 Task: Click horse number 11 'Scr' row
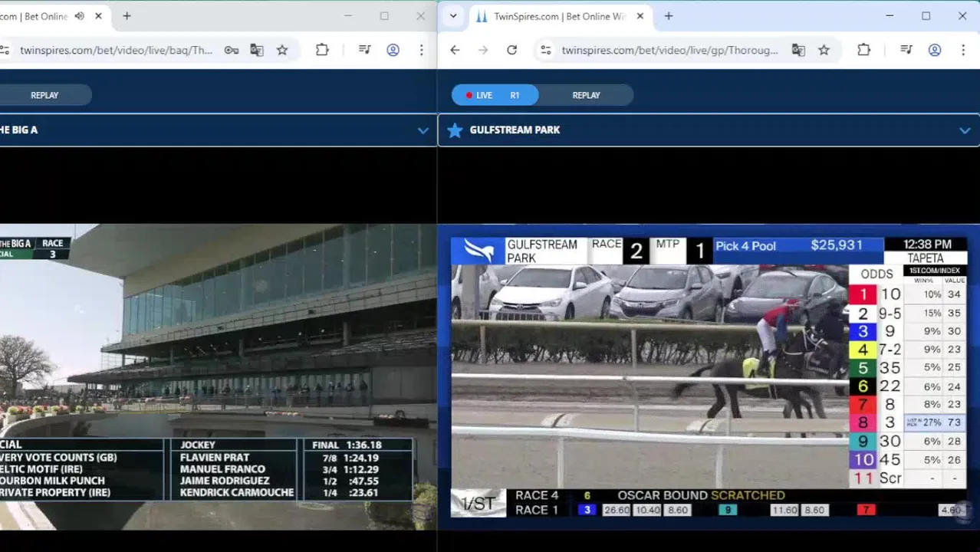click(x=908, y=478)
